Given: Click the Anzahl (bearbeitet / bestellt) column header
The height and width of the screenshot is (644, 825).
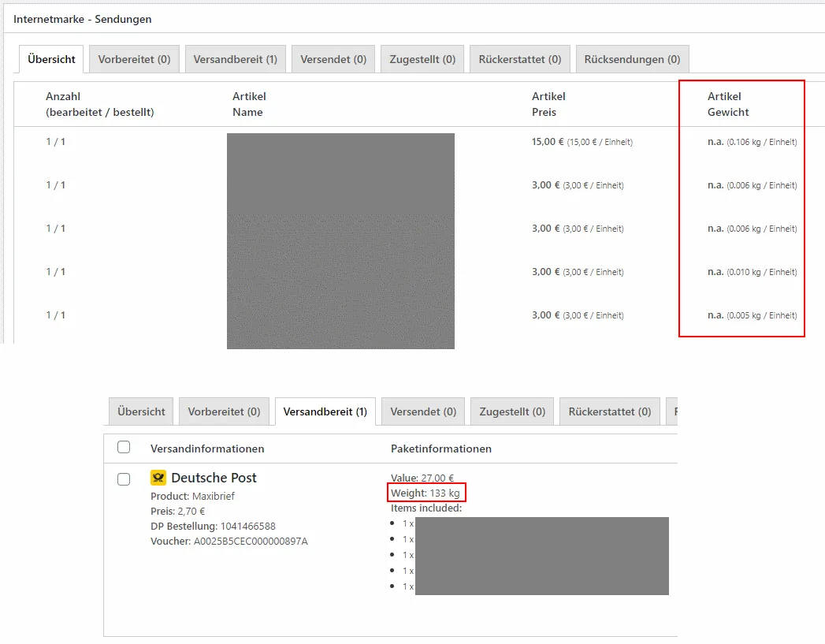Looking at the screenshot, I should 100,104.
